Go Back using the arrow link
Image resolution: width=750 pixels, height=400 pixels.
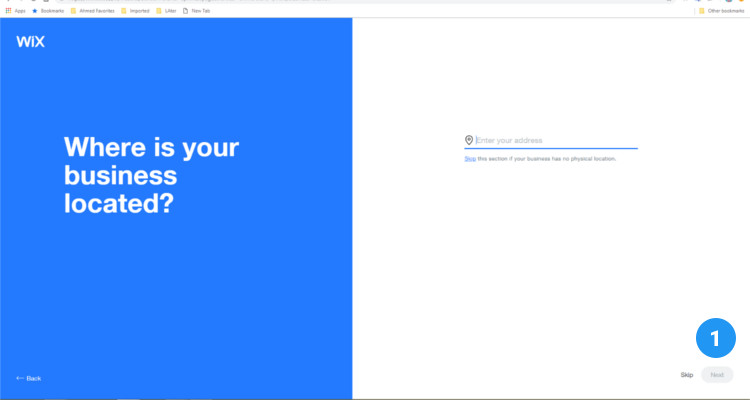(29, 378)
